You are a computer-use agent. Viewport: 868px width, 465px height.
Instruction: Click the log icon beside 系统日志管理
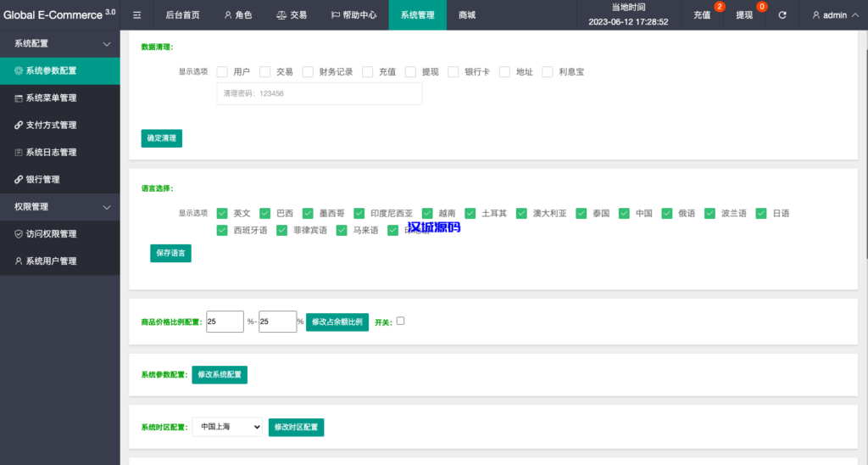19,153
